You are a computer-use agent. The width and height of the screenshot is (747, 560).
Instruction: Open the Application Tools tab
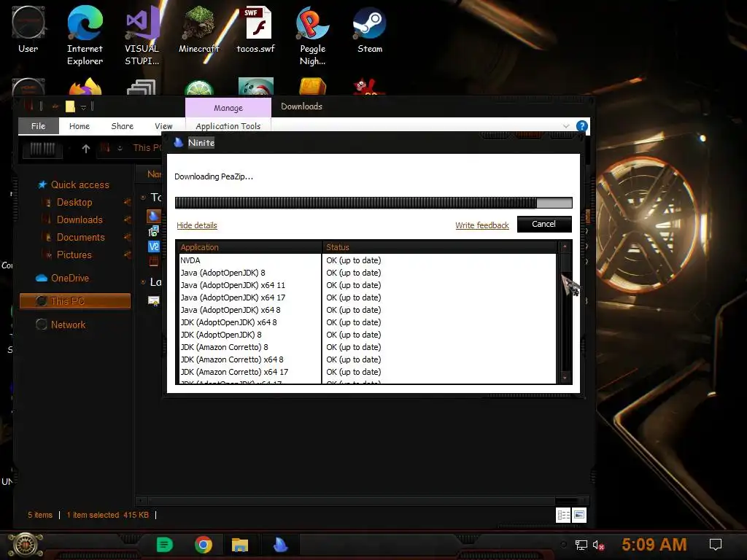click(x=228, y=126)
